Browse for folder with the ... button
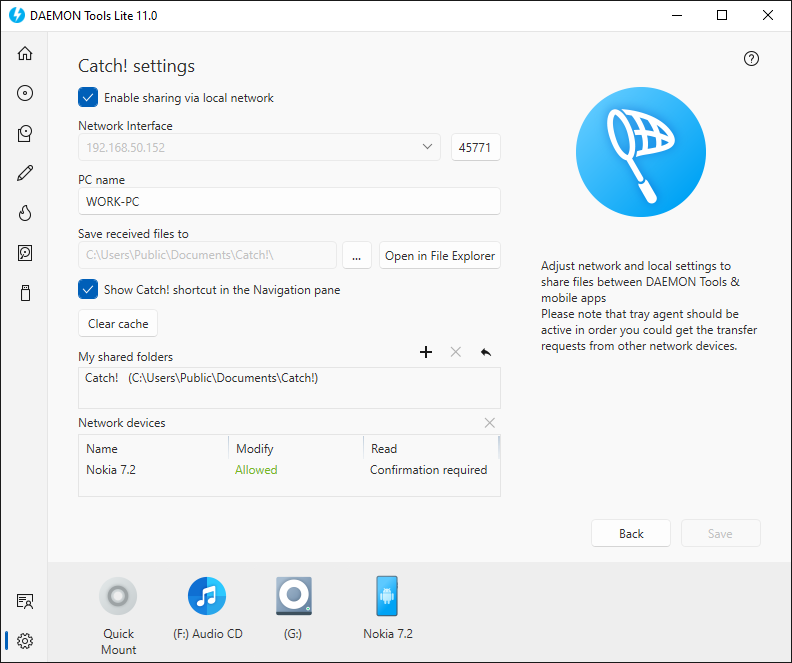Image resolution: width=792 pixels, height=663 pixels. (x=357, y=255)
